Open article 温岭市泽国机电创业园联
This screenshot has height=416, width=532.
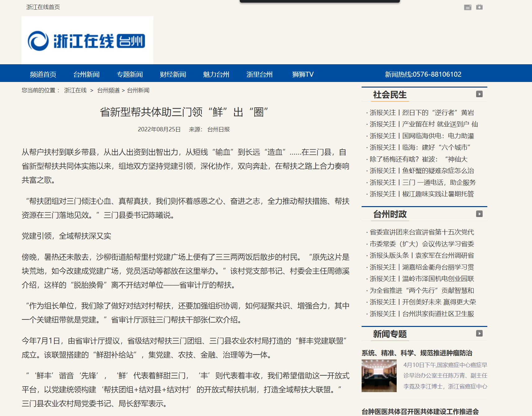click(x=422, y=279)
